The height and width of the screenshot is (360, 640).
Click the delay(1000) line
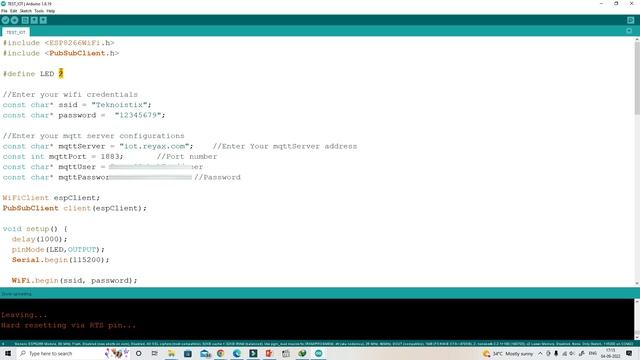coord(39,239)
